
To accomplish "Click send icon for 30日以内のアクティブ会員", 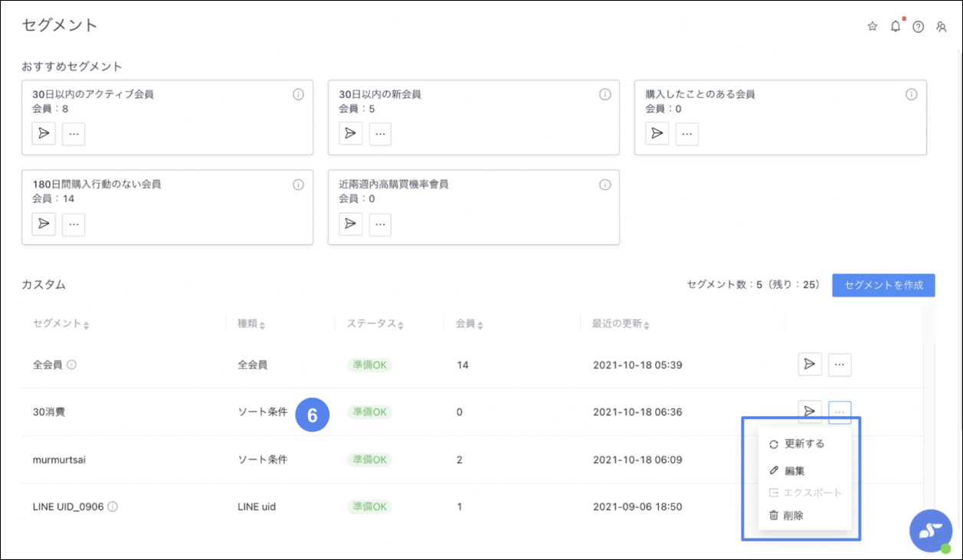I will click(44, 133).
